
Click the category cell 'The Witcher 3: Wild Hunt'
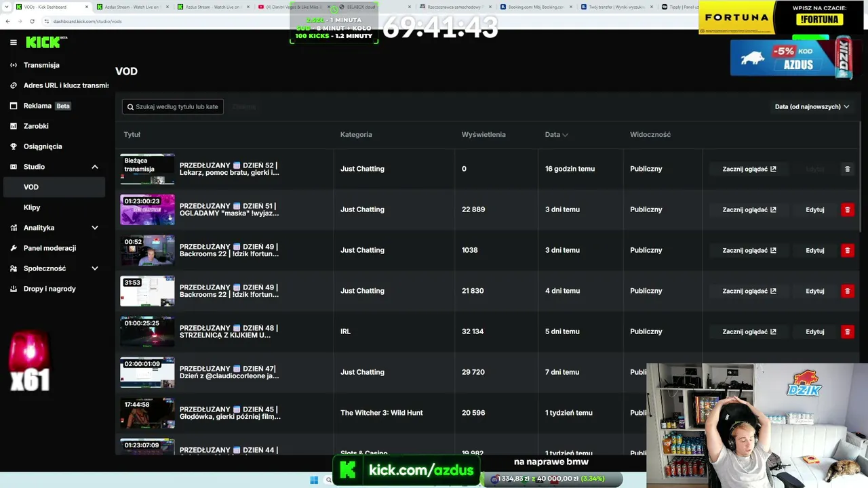pos(382,413)
